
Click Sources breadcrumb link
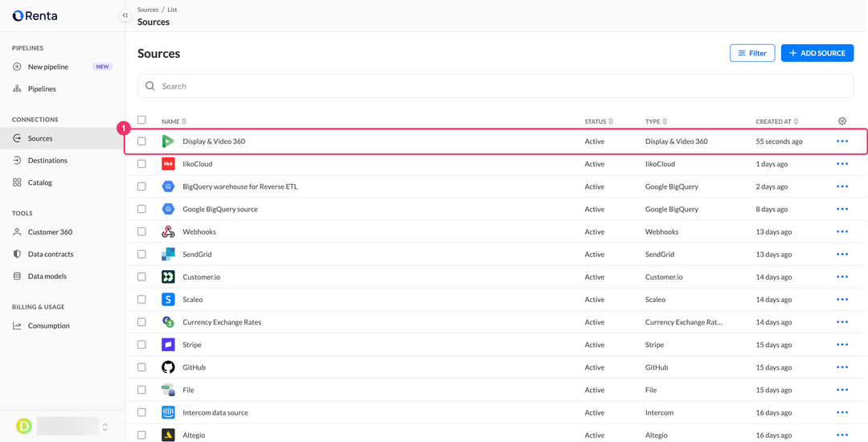point(148,10)
